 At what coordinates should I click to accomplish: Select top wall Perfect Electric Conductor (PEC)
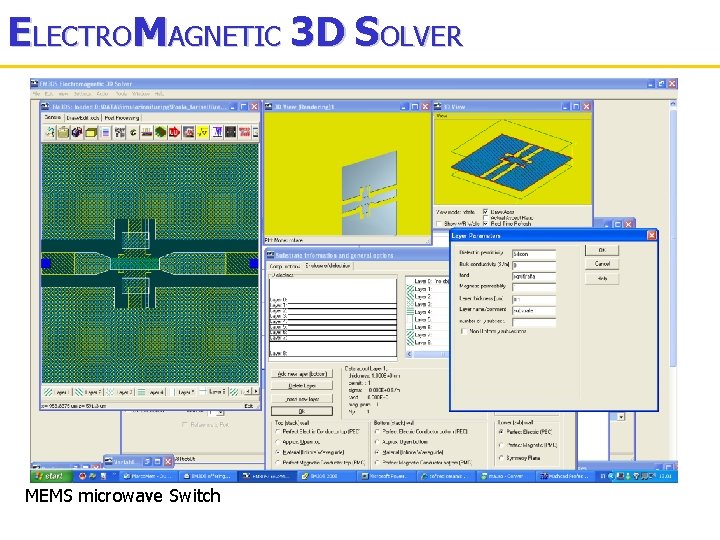pos(278,432)
